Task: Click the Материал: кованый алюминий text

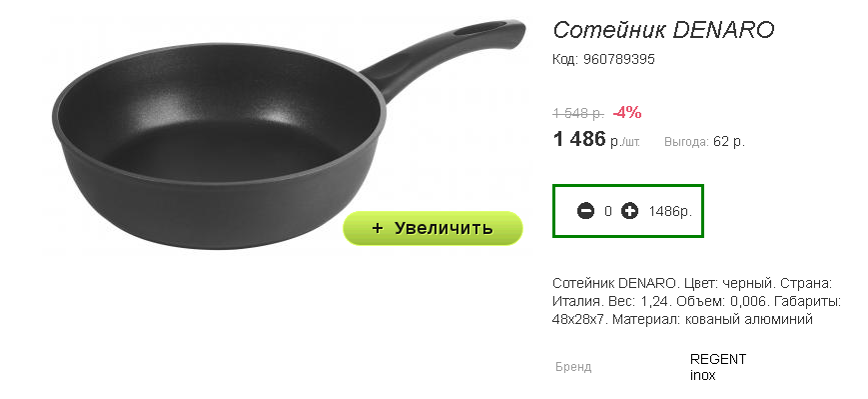Action: (712, 320)
